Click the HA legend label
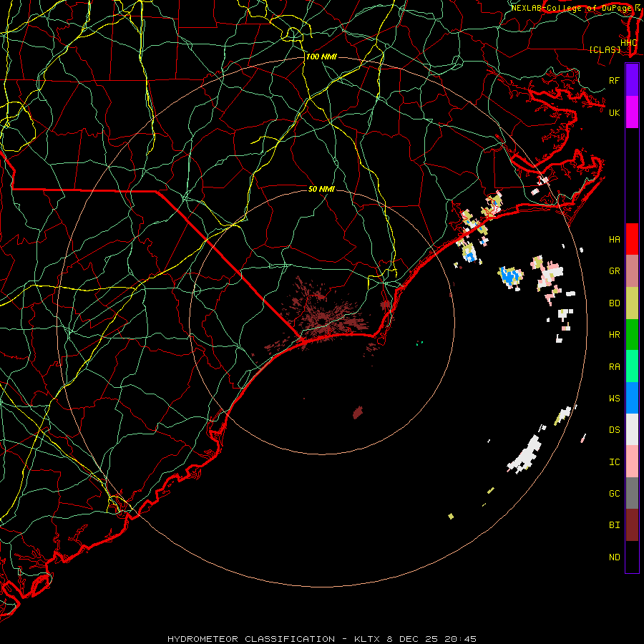This screenshot has width=644, height=644. 614,239
